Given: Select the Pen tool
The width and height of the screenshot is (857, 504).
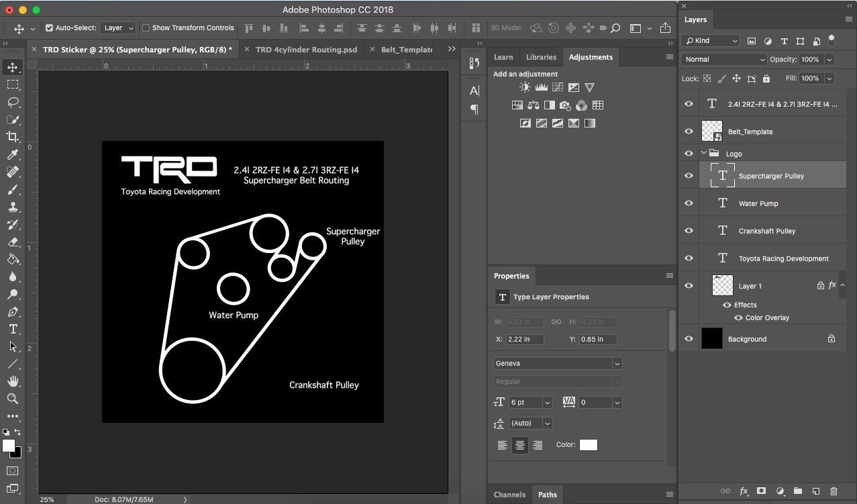Looking at the screenshot, I should point(12,311).
